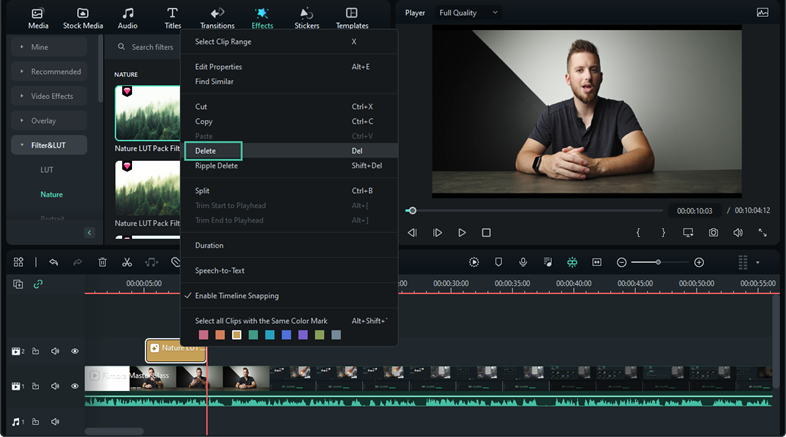Stop the preview playback
Viewport: 786px width, 437px height.
point(486,233)
